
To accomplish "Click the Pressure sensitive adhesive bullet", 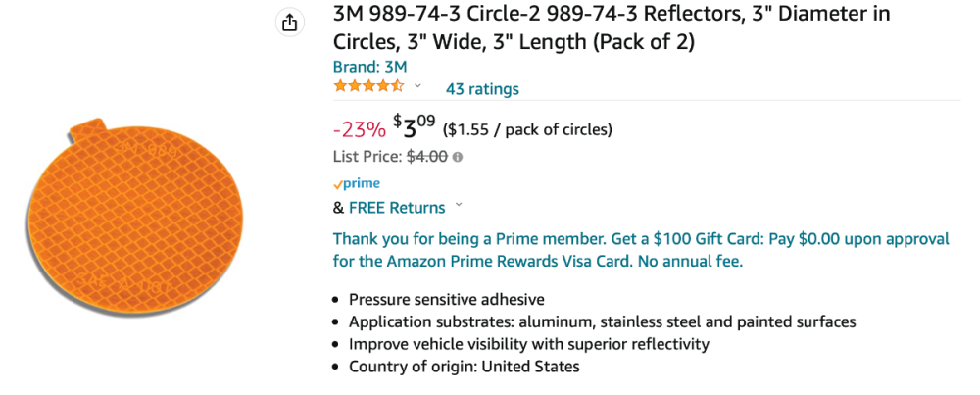I will tap(446, 299).
